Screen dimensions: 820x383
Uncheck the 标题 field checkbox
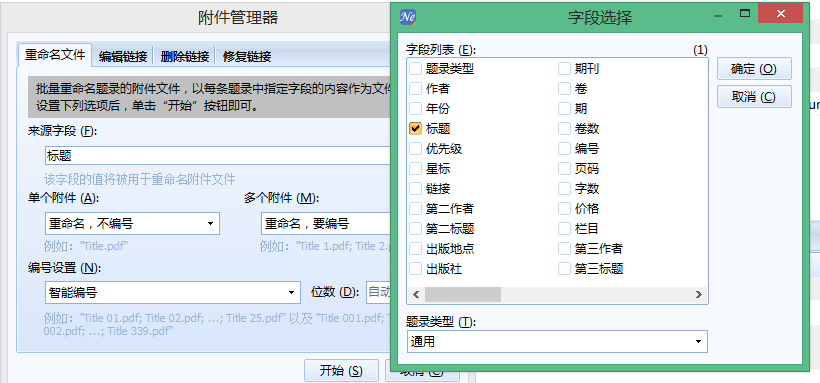[415, 129]
